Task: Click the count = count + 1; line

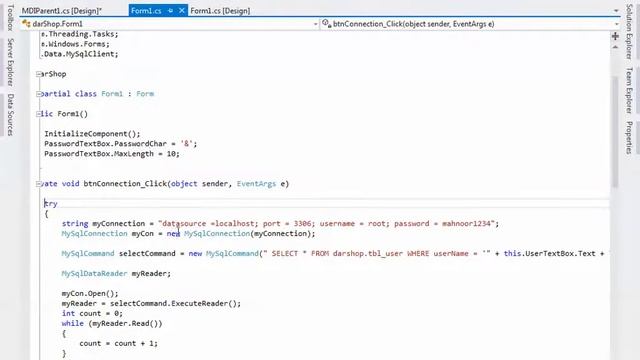Action: 118,344
